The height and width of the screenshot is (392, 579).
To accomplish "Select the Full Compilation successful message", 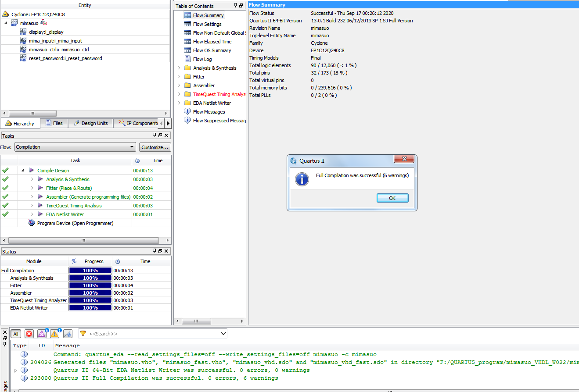I will [x=165, y=378].
